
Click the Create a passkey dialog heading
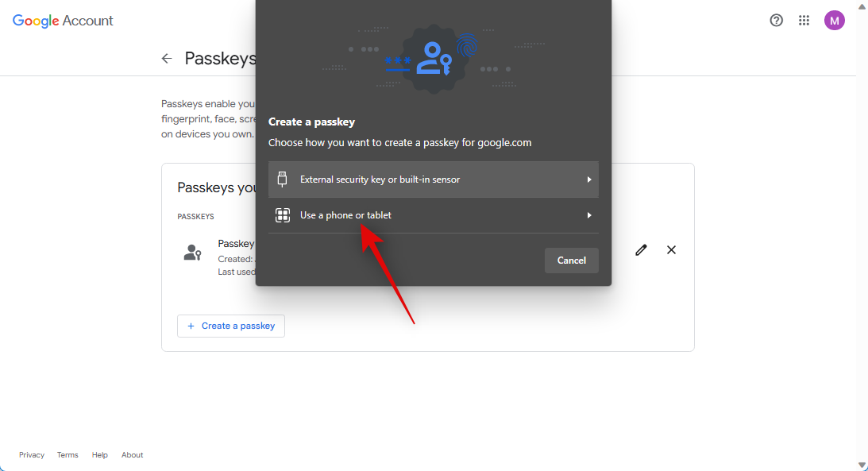[311, 122]
